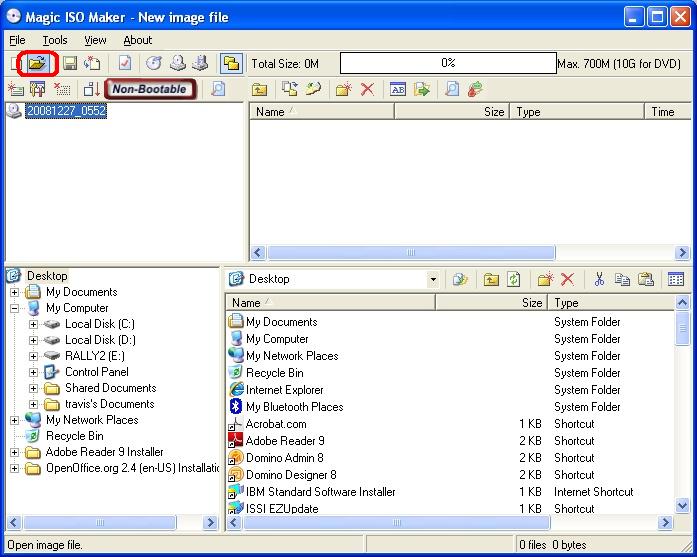Click the Extract files green arrow icon

tap(421, 89)
